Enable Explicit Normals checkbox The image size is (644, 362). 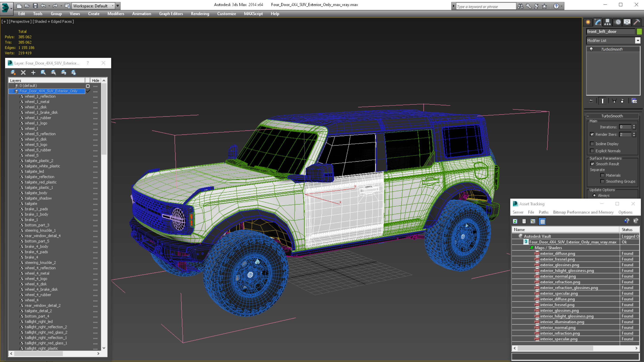(592, 151)
